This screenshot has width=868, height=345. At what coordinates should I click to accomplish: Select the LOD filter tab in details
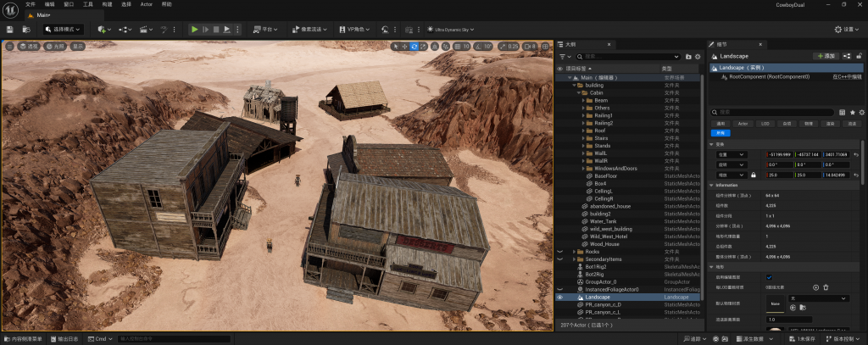tap(765, 124)
